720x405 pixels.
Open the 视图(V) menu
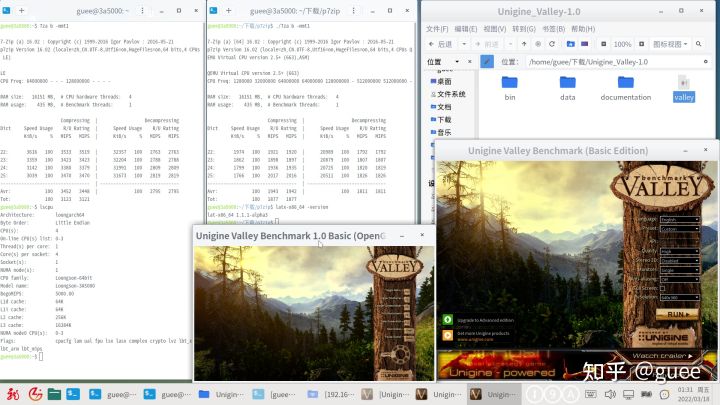point(495,29)
